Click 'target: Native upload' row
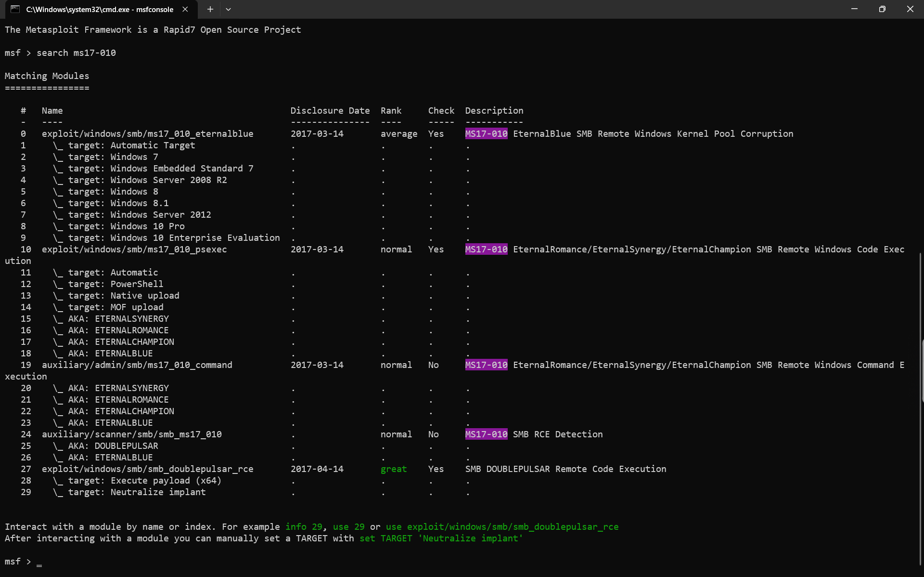924x577 pixels. tap(116, 296)
